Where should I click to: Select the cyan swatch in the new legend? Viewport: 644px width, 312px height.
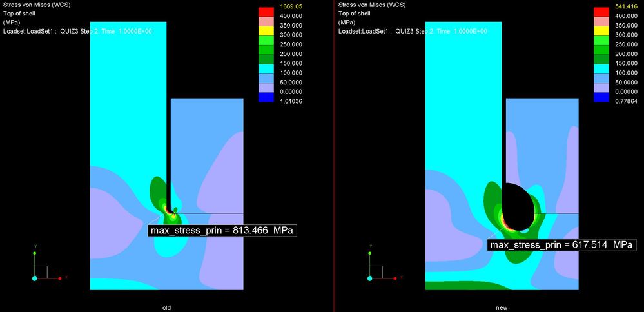click(x=601, y=68)
